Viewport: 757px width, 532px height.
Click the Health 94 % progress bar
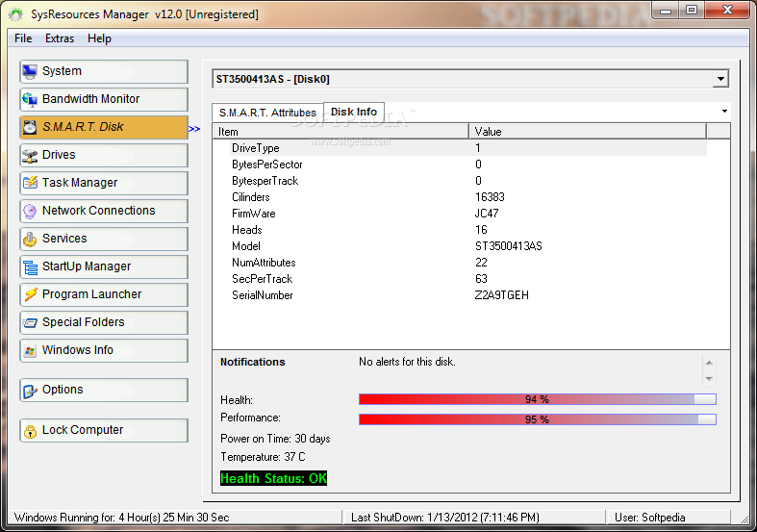[x=538, y=399]
